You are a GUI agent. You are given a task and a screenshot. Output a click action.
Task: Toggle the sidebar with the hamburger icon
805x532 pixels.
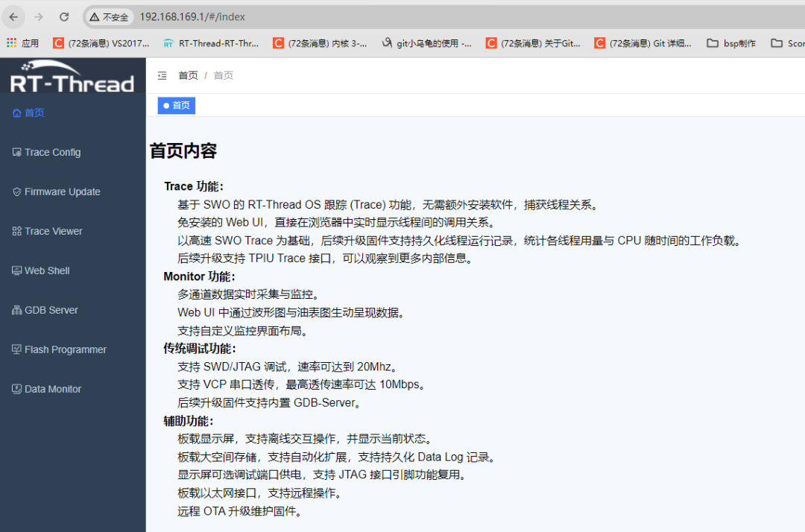pyautogui.click(x=162, y=75)
